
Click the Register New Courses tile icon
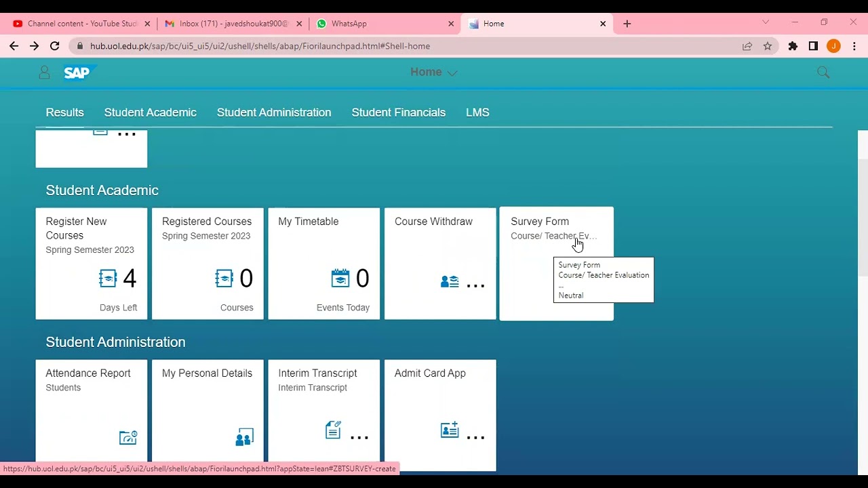pos(108,279)
